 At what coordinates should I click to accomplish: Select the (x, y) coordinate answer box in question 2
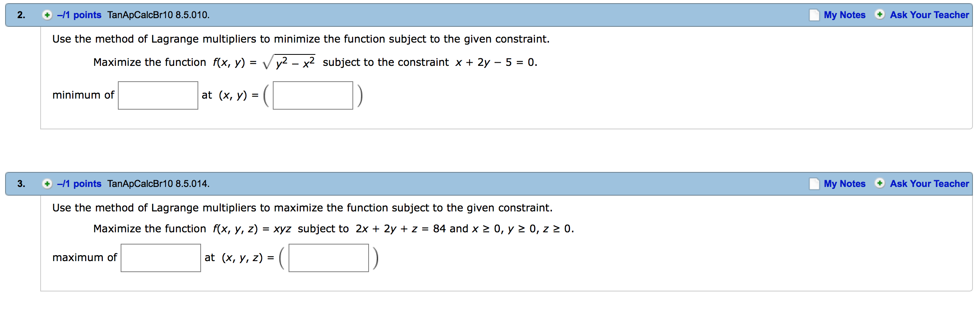[x=312, y=95]
